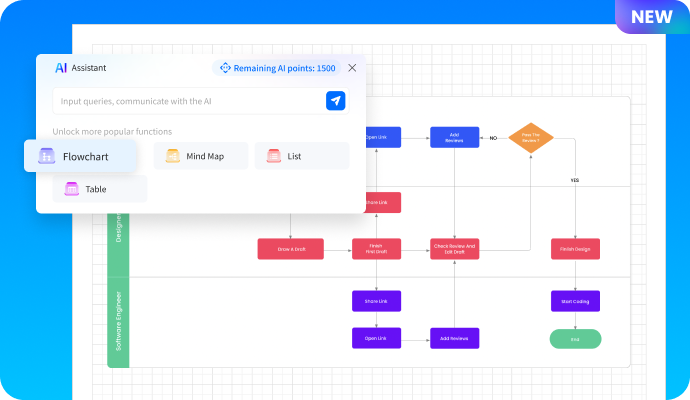Click the 'YES' connector label

(575, 180)
